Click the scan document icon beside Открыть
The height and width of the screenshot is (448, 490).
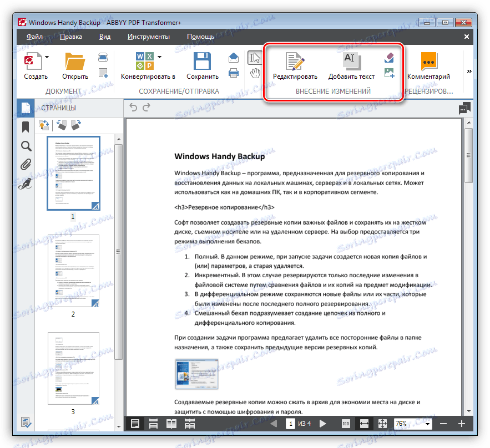103,57
